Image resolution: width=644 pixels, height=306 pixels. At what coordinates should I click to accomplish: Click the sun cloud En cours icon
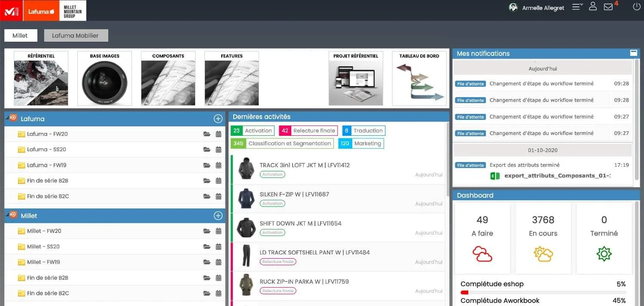click(x=543, y=254)
